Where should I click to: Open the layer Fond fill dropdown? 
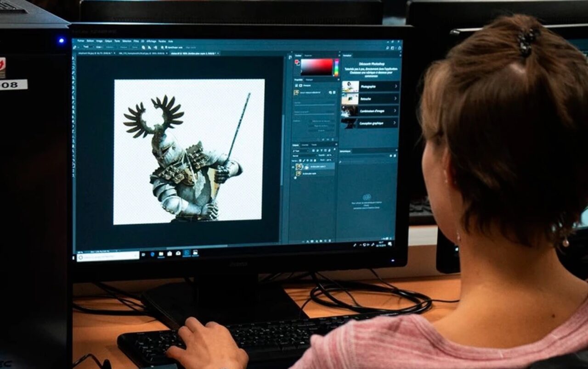click(330, 160)
